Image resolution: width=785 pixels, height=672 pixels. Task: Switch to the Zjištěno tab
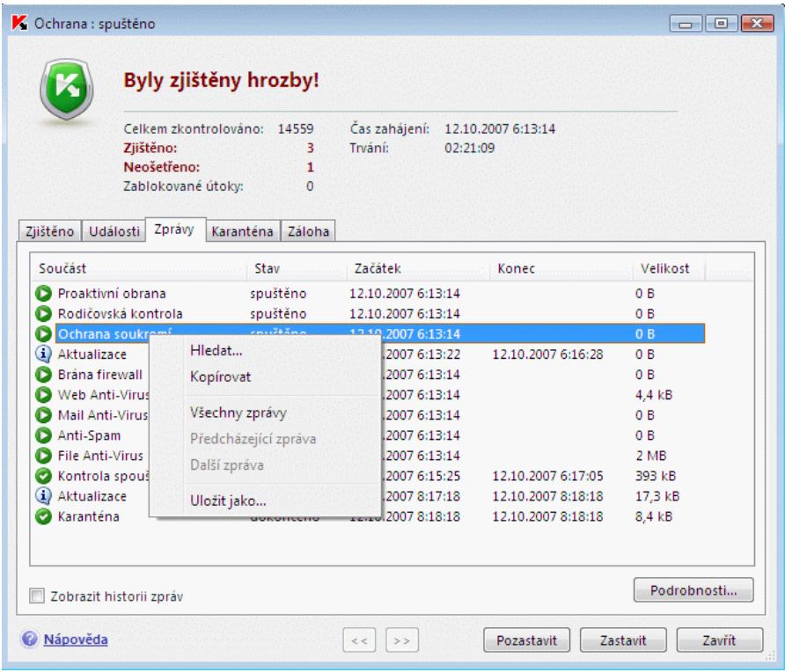pyautogui.click(x=49, y=231)
